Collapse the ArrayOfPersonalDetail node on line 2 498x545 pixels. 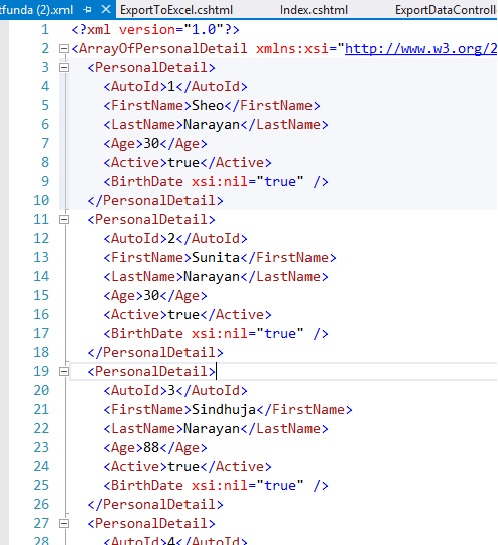click(x=64, y=48)
